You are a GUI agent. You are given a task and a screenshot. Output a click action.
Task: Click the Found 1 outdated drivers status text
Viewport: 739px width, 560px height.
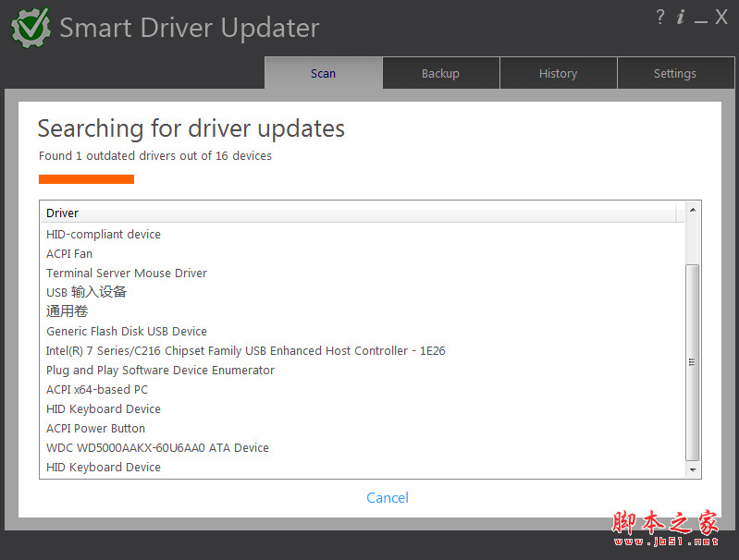tap(155, 155)
